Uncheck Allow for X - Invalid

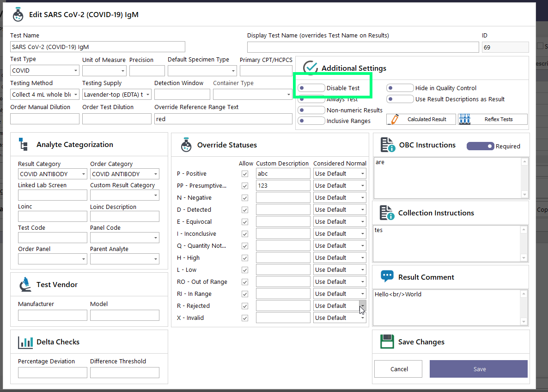coord(245,318)
